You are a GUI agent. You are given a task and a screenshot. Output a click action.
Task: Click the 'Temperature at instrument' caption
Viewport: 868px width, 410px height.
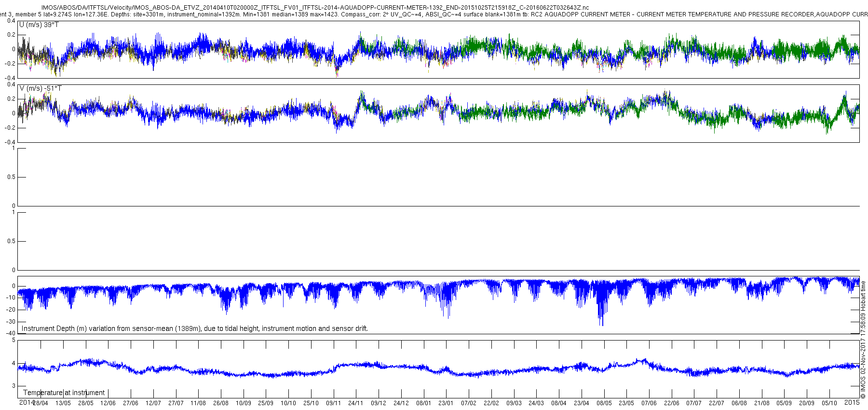[64, 393]
